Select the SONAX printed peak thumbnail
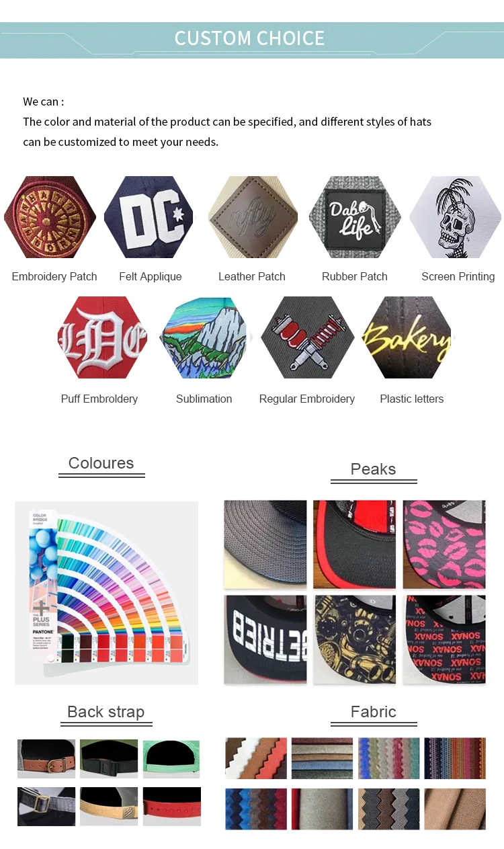Viewport: 504px width, 849px height. [444, 640]
